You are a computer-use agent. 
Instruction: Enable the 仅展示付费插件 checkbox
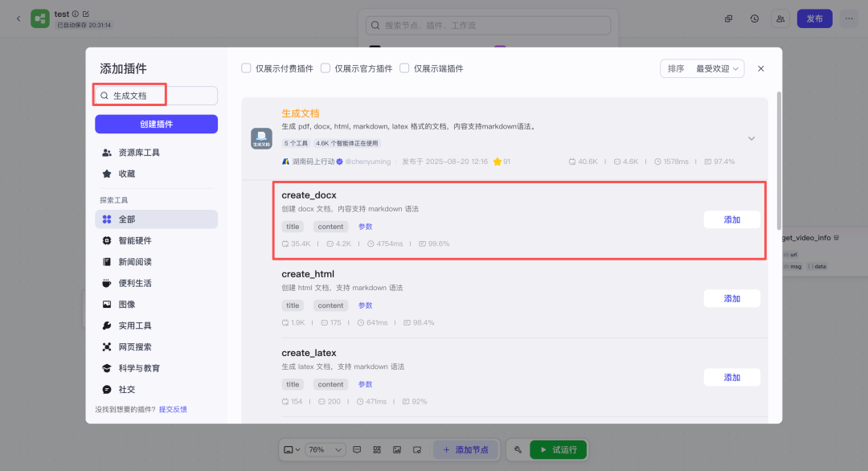click(247, 68)
